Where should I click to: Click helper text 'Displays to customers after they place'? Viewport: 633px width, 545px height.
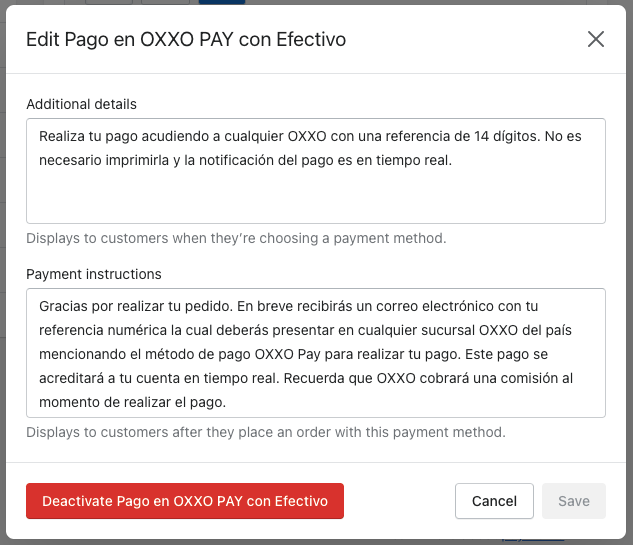tap(266, 432)
